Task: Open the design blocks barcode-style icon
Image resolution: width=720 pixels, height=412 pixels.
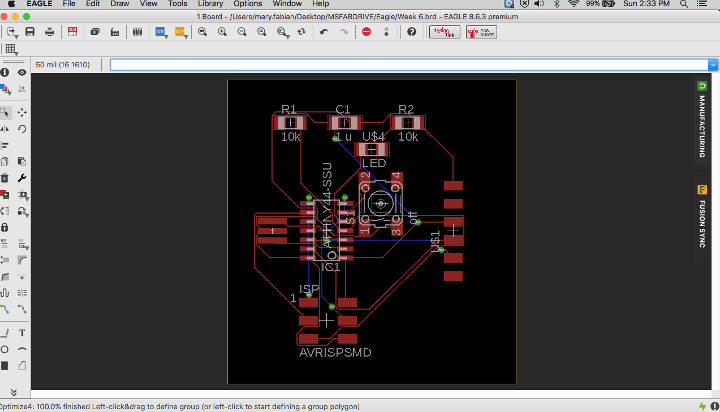Action: (137, 32)
